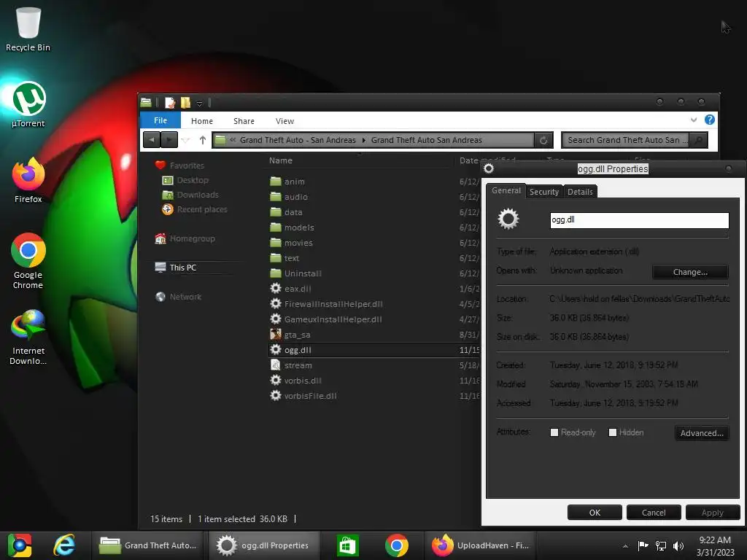
Task: Open the Uninstall folder
Action: (x=303, y=273)
